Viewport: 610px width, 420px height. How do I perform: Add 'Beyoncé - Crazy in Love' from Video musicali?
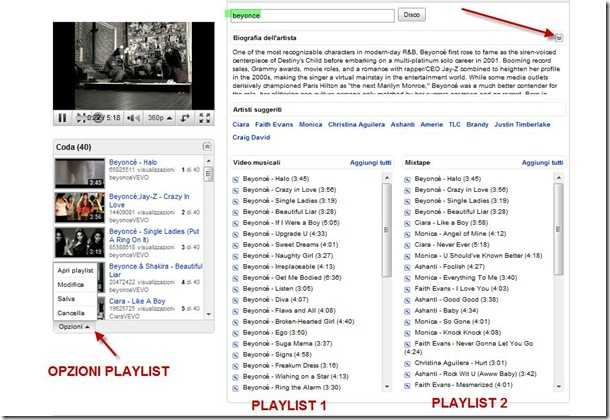click(235, 190)
